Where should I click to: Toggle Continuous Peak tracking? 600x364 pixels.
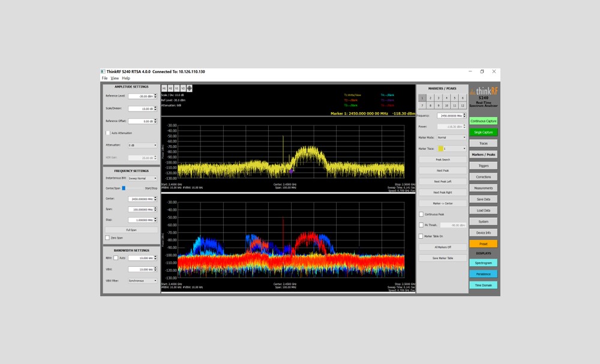point(421,214)
